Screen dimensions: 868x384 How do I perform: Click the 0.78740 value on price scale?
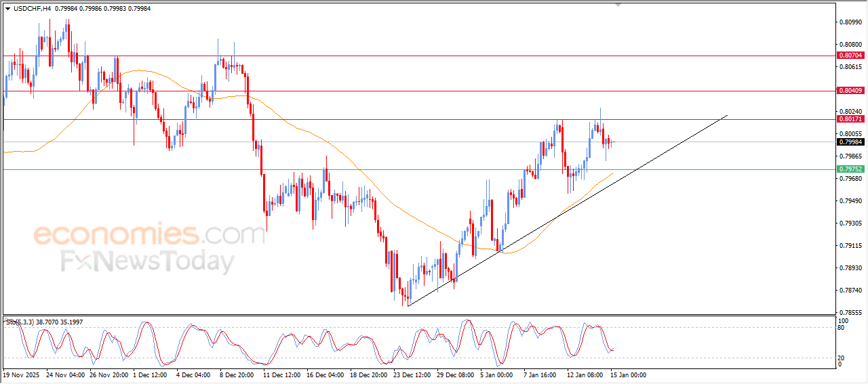(850, 290)
